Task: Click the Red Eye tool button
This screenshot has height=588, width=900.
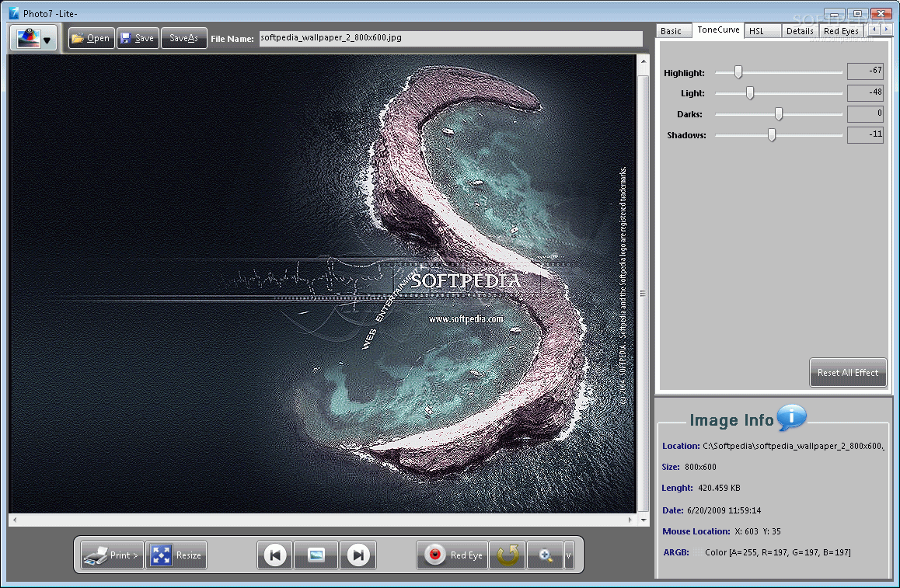Action: 452,555
